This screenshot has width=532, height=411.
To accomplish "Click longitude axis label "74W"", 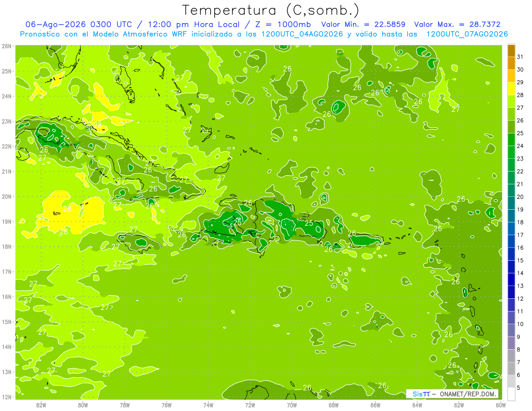I will (208, 405).
